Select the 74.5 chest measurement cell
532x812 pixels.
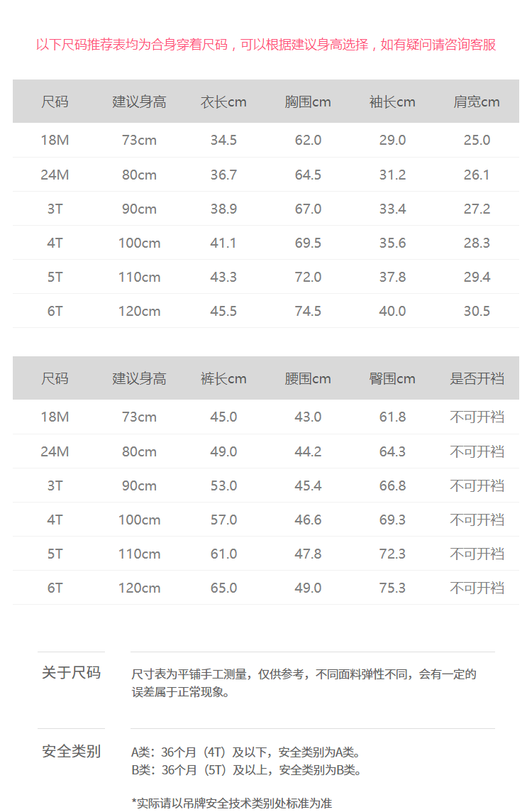tap(308, 311)
